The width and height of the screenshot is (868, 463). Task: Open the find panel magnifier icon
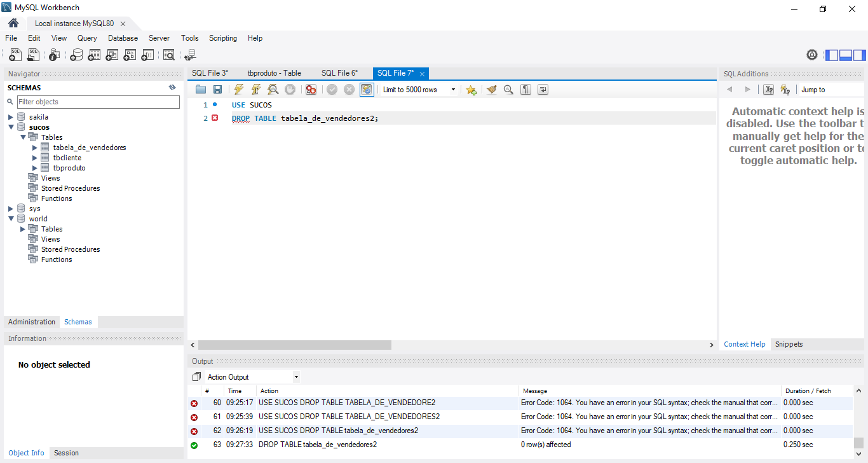pyautogui.click(x=508, y=90)
